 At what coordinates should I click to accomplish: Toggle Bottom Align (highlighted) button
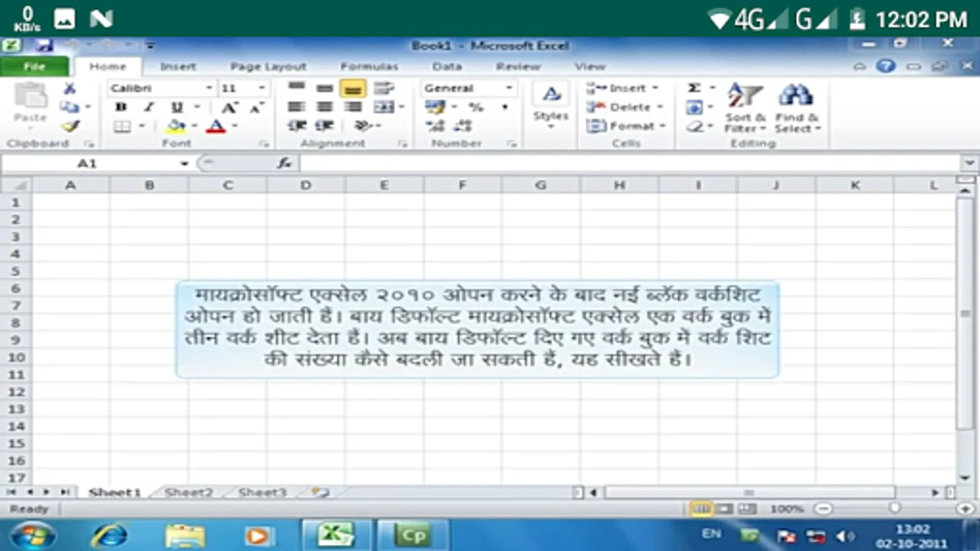click(x=352, y=89)
